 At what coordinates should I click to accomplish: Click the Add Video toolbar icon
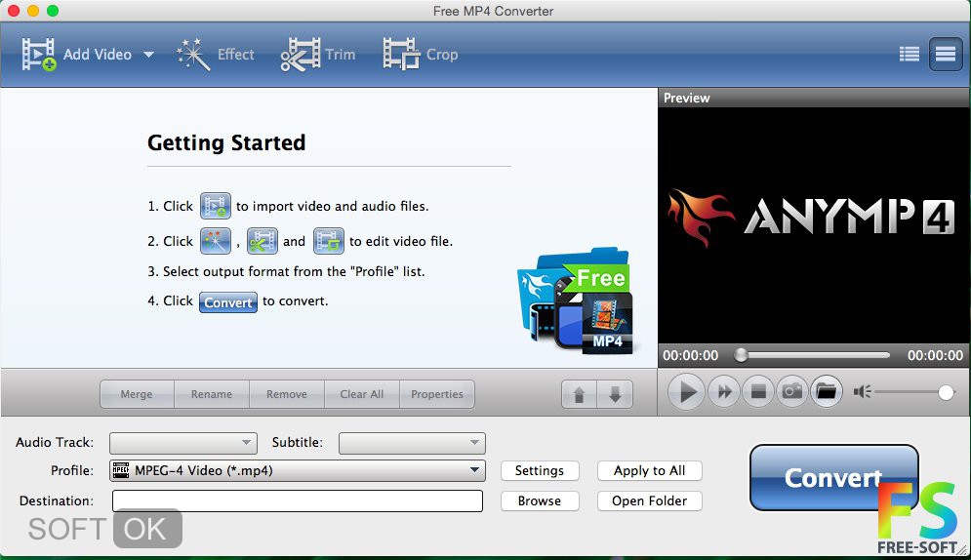point(39,55)
